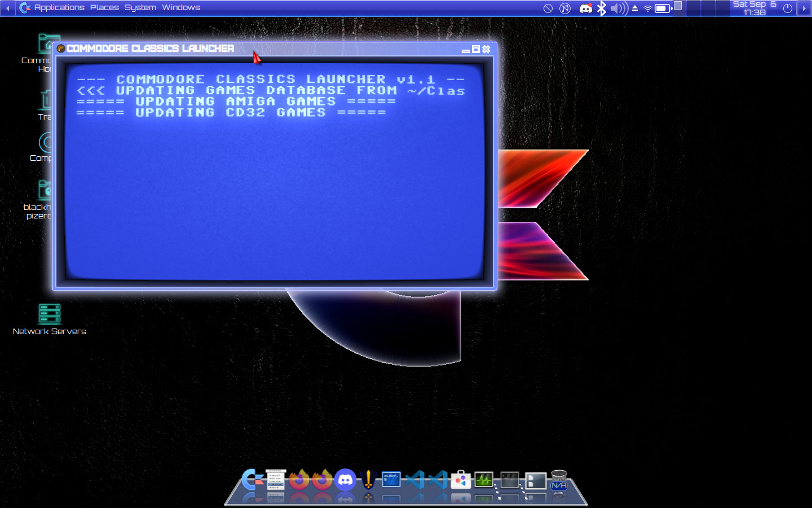Click the Commodore Classics Launcher title bar icon
The image size is (812, 508).
pyautogui.click(x=61, y=49)
